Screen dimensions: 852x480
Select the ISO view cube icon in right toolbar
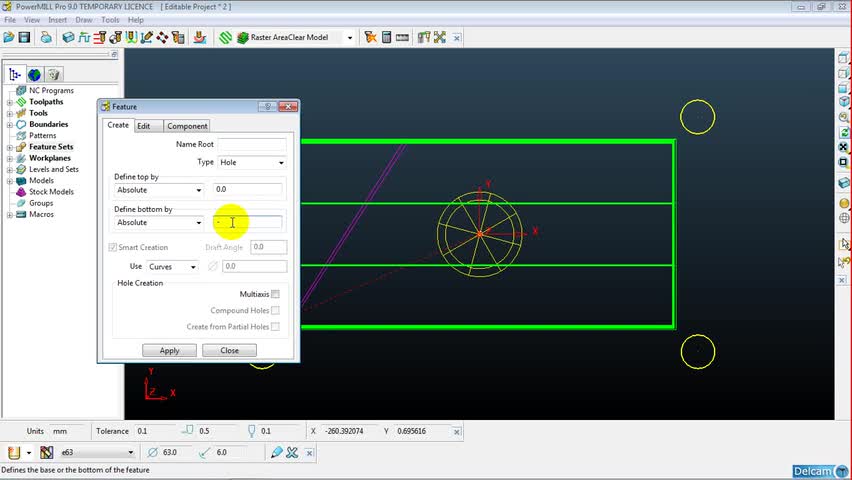[844, 102]
